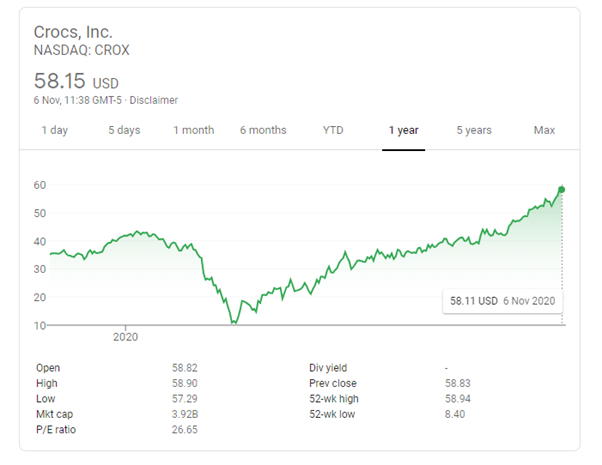Show the 6 months chart view
Viewport: 602px width, 465px height.
[263, 130]
